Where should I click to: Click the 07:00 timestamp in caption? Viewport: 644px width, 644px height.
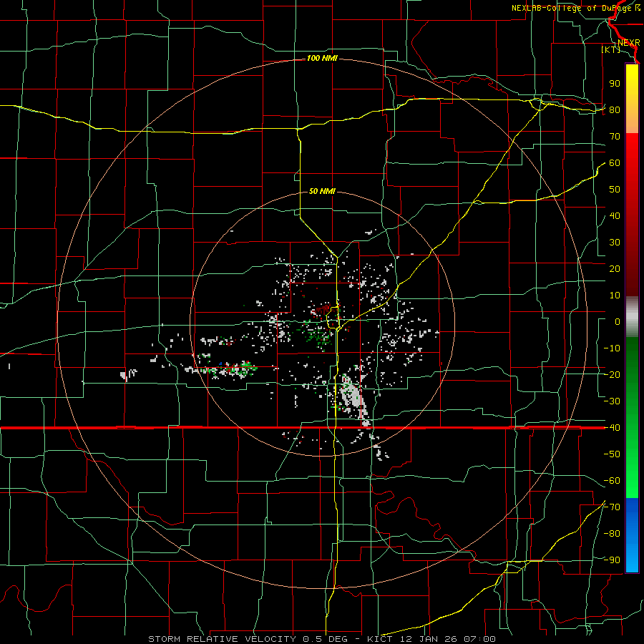point(479,639)
